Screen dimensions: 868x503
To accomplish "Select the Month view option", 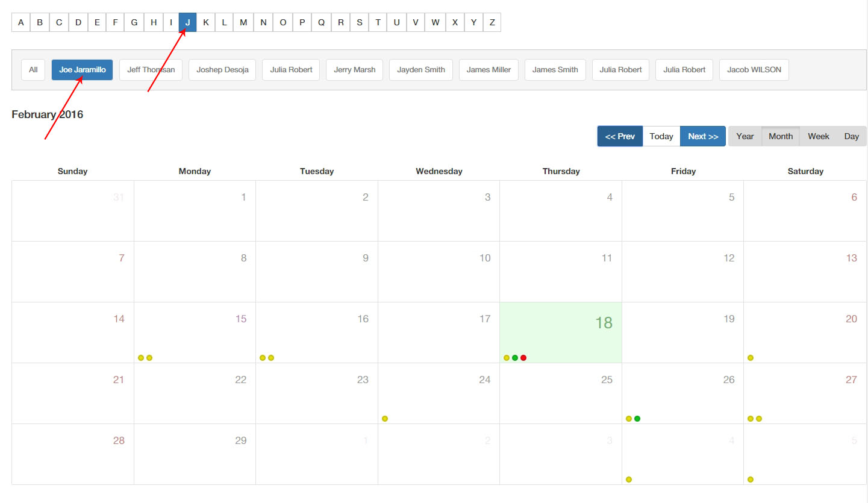I will 781,136.
